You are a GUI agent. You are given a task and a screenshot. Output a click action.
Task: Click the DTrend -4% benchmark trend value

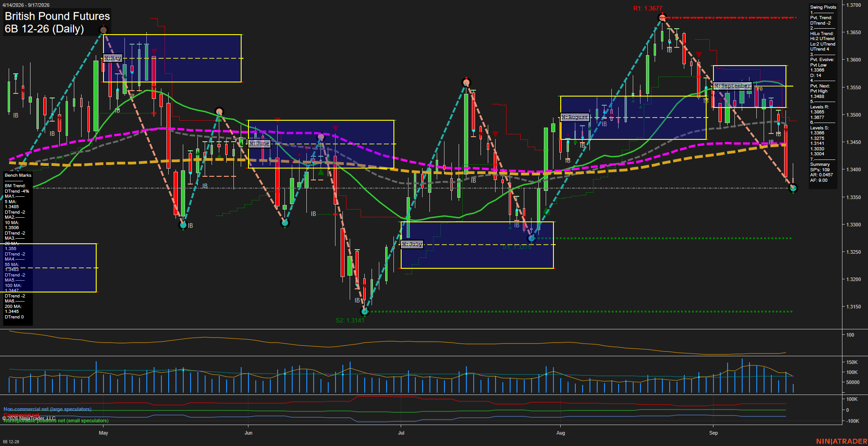(17, 191)
